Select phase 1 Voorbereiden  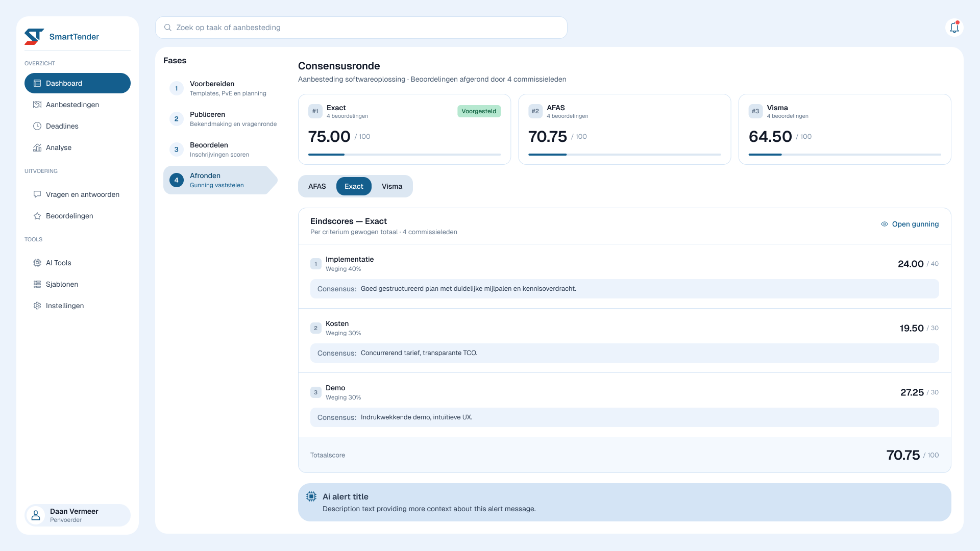point(220,88)
